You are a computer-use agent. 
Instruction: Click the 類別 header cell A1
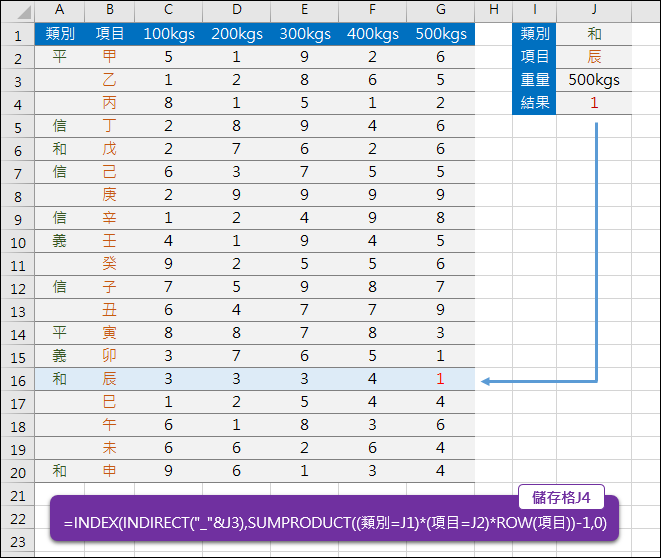59,34
